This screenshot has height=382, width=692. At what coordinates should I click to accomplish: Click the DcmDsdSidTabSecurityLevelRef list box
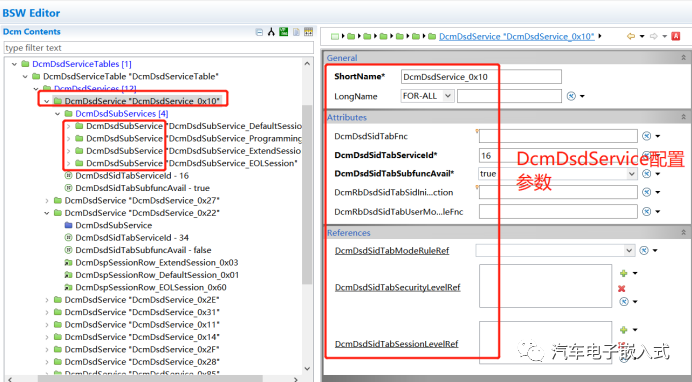click(x=545, y=286)
